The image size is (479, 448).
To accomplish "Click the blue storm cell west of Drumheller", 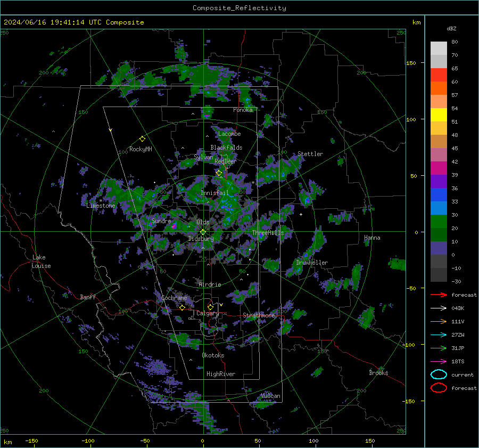I will click(x=306, y=255).
